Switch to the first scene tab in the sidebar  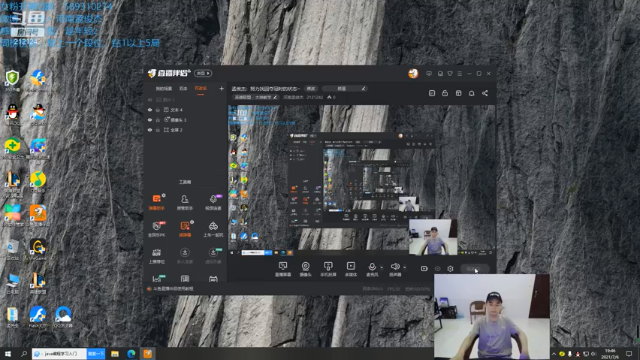(164, 89)
